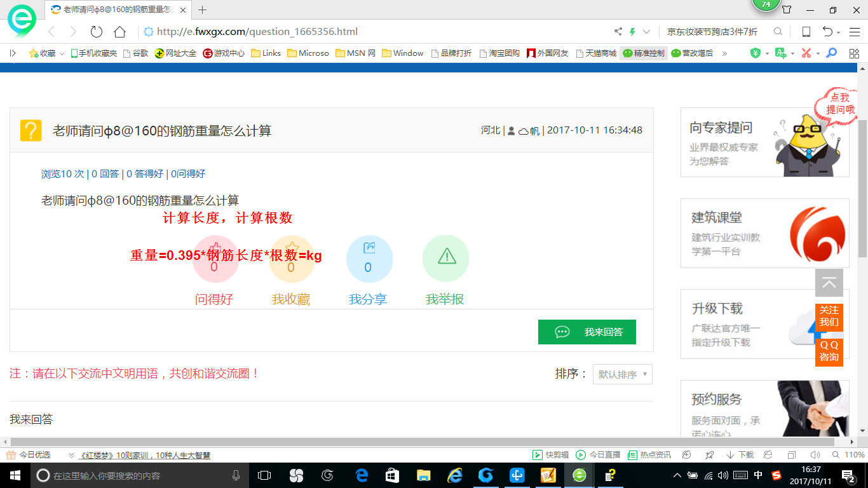The height and width of the screenshot is (488, 868).
Task: Click the 热点资讯 status bar item
Action: pyautogui.click(x=649, y=455)
